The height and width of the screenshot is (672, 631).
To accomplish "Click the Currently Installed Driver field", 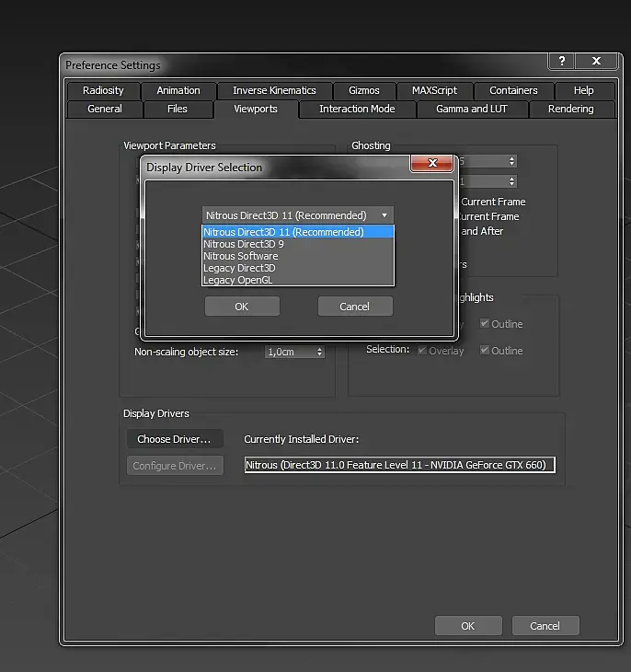I will coord(400,465).
